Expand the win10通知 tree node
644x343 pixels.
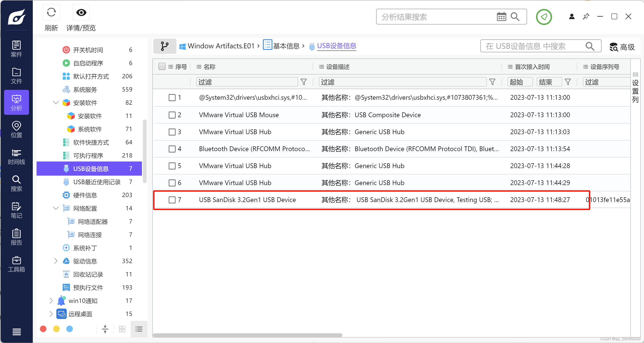pos(51,301)
